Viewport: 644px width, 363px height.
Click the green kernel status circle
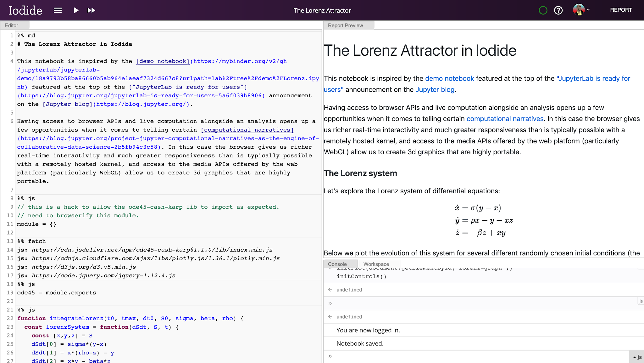(543, 10)
